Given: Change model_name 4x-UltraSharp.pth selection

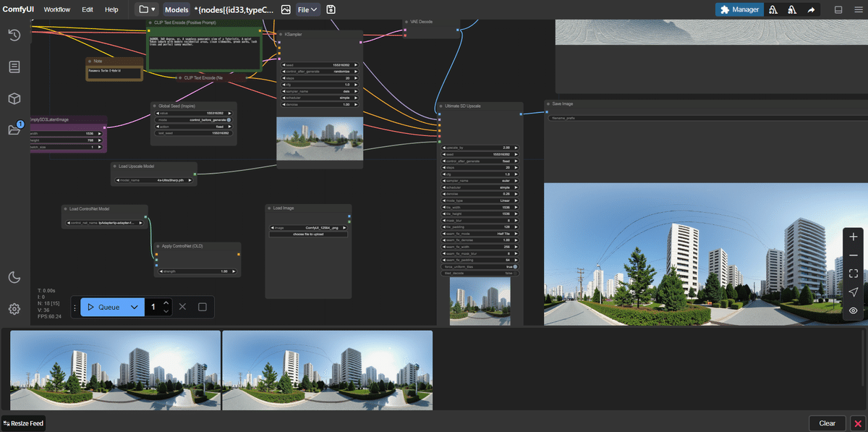Looking at the screenshot, I should click(x=154, y=180).
